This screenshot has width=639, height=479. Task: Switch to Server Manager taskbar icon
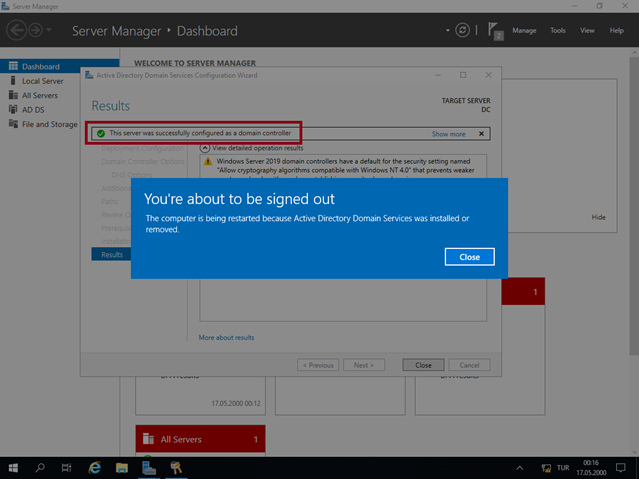pos(149,468)
